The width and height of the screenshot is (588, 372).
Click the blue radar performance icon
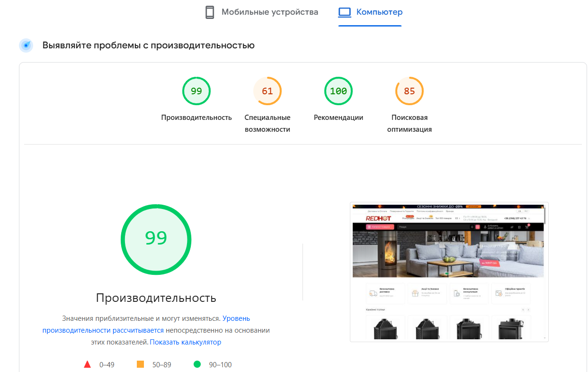tap(26, 45)
